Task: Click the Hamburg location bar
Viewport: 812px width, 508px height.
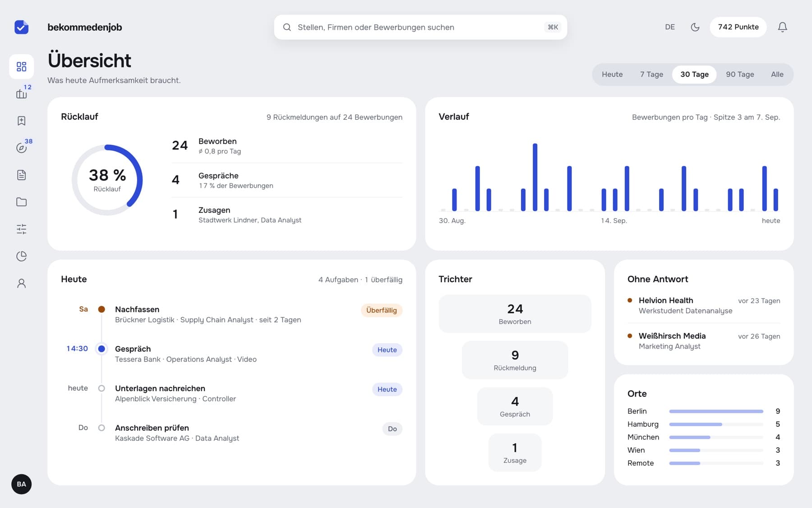Action: click(716, 424)
